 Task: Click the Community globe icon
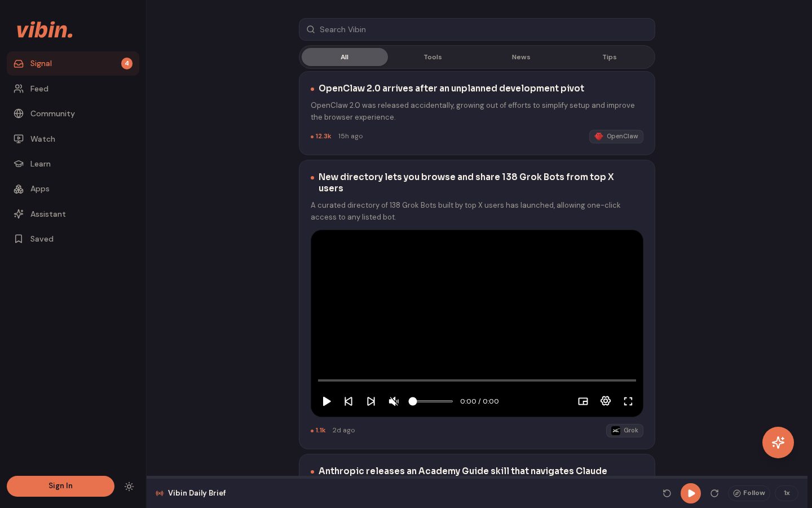(19, 113)
